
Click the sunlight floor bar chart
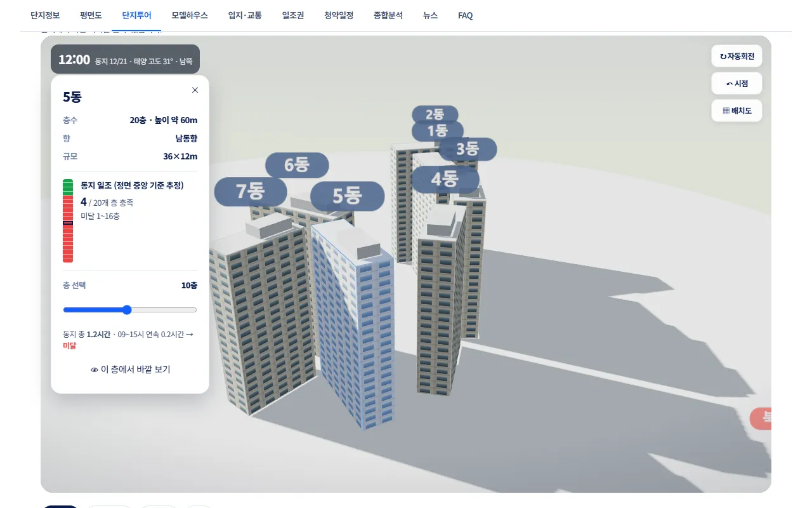tap(68, 221)
